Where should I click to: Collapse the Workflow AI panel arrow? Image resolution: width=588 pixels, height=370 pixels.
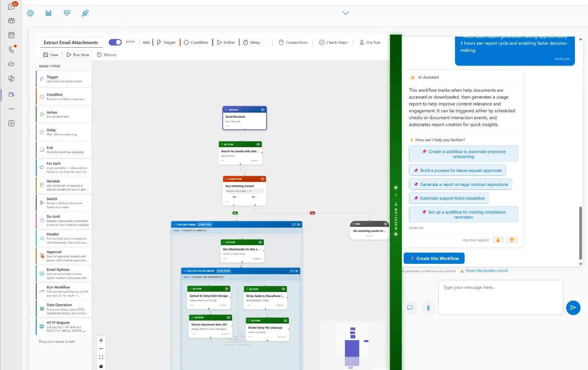[x=396, y=195]
